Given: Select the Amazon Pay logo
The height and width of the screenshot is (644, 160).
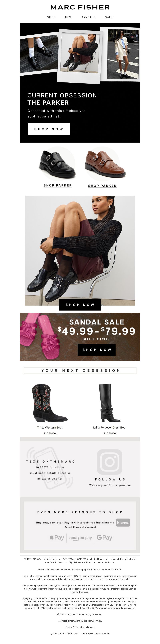Looking at the screenshot, I should [x=80, y=538].
